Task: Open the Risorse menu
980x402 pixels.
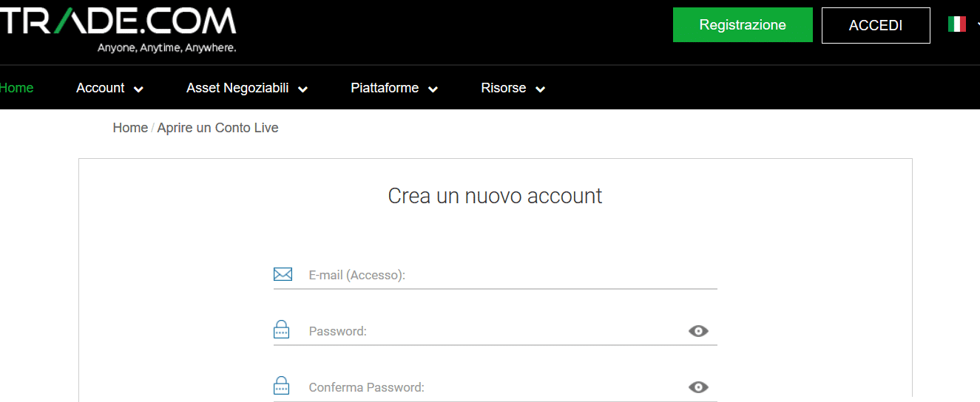Action: click(504, 88)
